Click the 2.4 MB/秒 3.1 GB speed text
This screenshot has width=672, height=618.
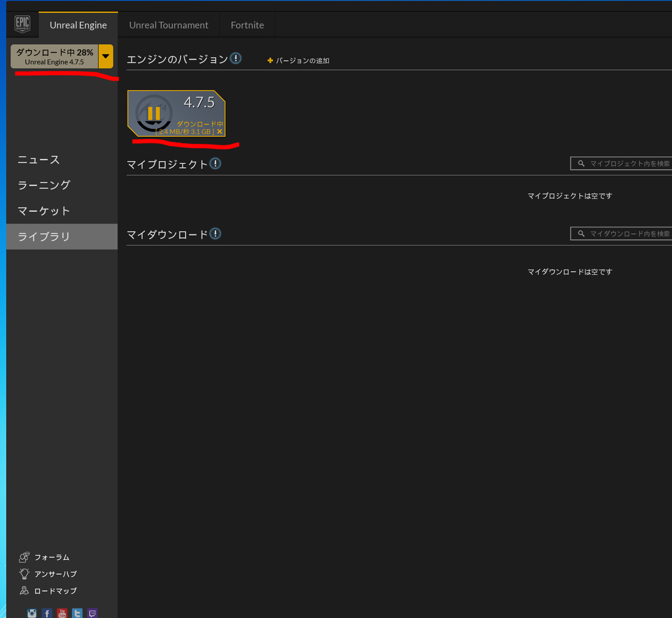coord(185,132)
